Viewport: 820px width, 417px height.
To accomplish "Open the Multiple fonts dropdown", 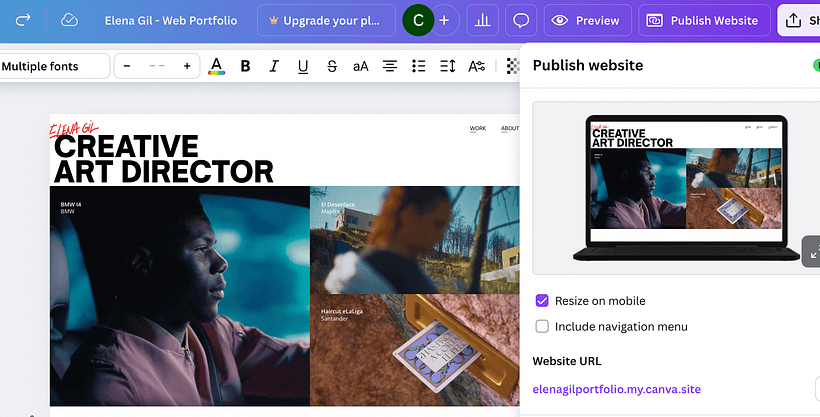I will (54, 66).
